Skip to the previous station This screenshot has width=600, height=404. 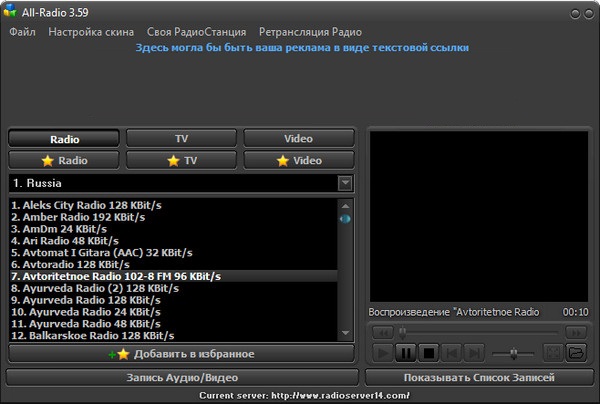(452, 352)
